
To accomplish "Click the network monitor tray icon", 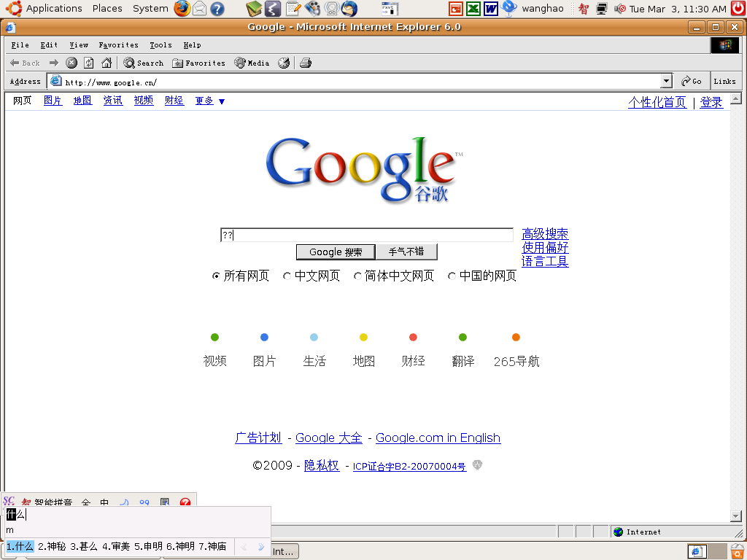I will [x=602, y=9].
